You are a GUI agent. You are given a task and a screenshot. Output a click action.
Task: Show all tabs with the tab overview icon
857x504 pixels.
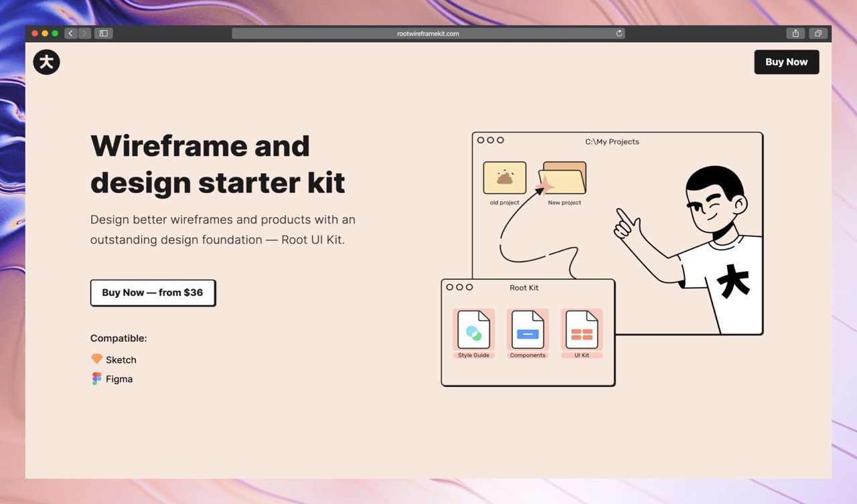818,33
